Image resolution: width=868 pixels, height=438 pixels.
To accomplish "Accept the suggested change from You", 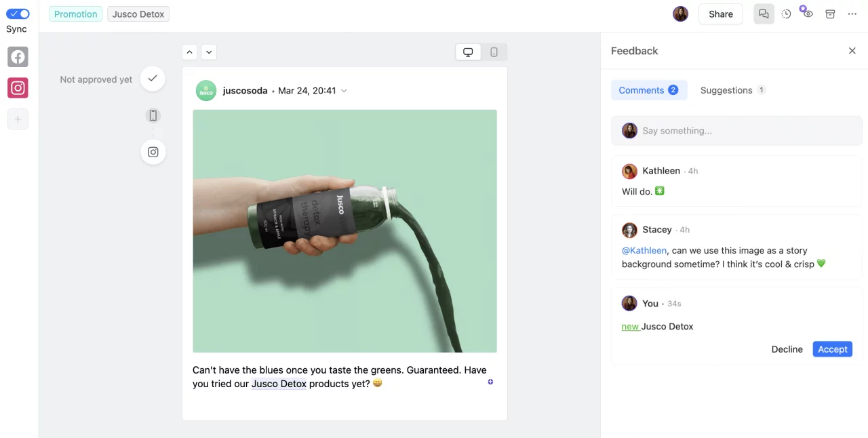I will point(832,349).
